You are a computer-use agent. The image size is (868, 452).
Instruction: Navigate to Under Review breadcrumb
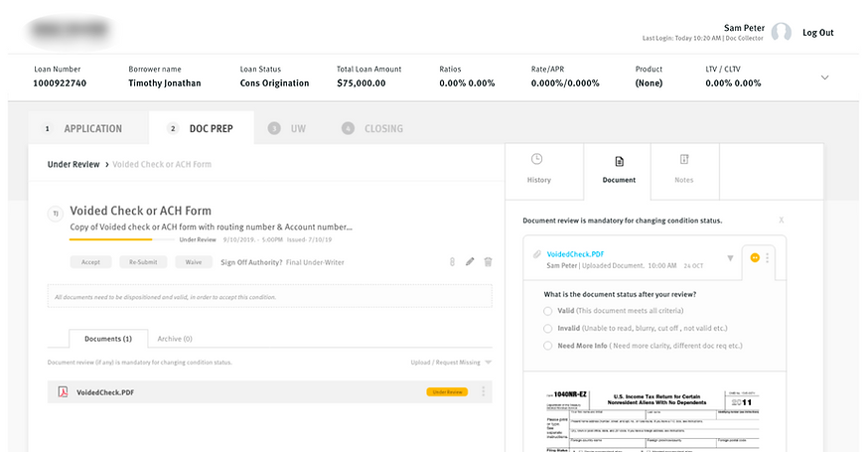click(x=73, y=165)
